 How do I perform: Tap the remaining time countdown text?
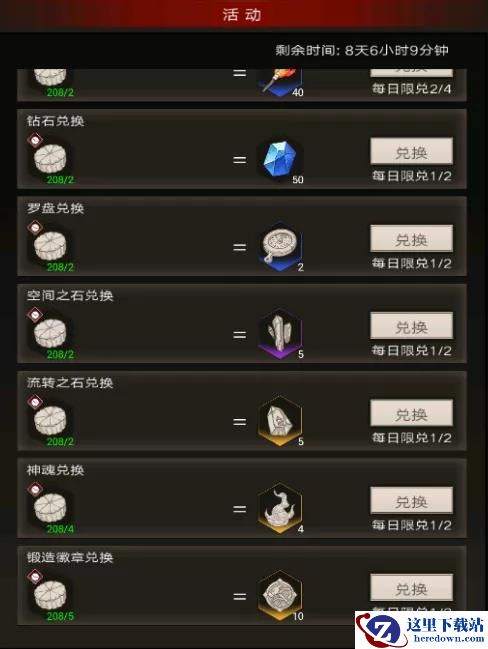click(x=362, y=50)
